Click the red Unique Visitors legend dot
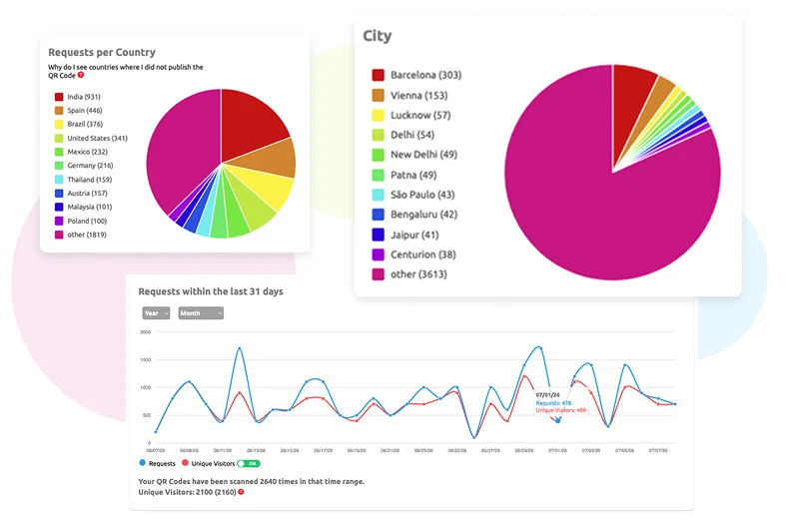This screenshot has width=799, height=532. click(185, 463)
